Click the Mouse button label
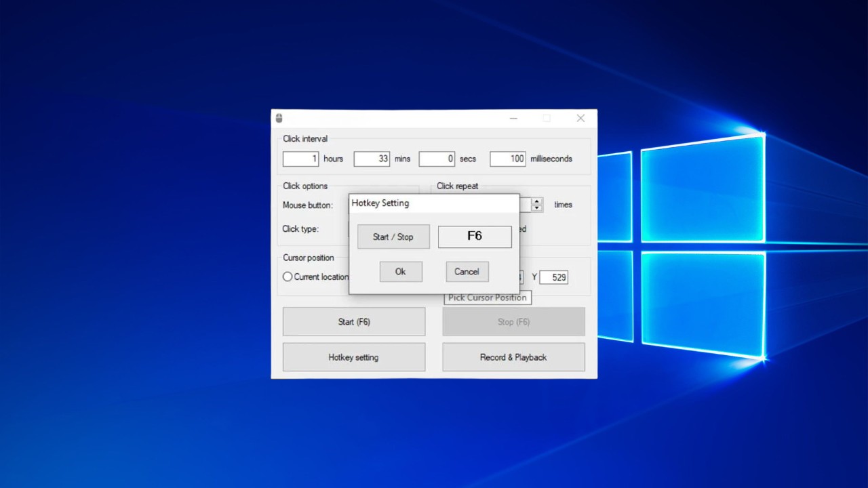 coord(308,205)
